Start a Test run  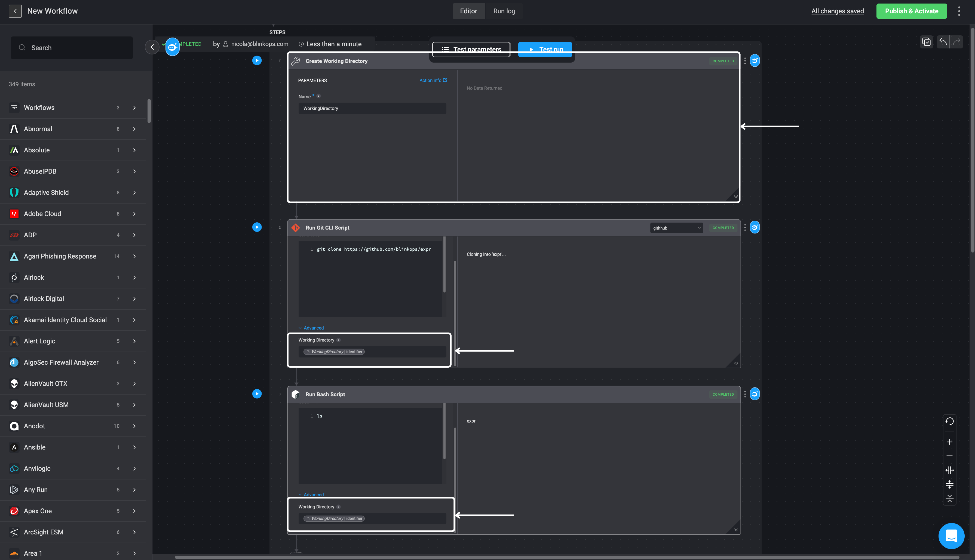click(x=545, y=49)
